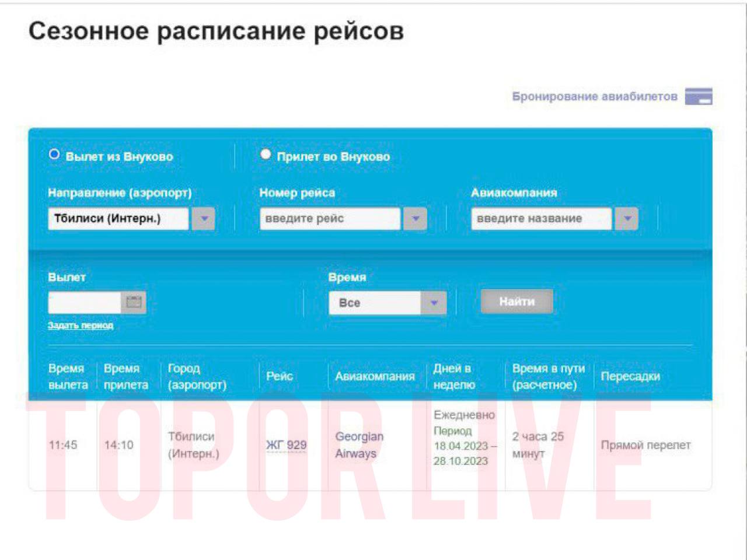Click the 'Сезонное расписание рейсов' heading
This screenshot has width=747, height=560.
(x=216, y=31)
